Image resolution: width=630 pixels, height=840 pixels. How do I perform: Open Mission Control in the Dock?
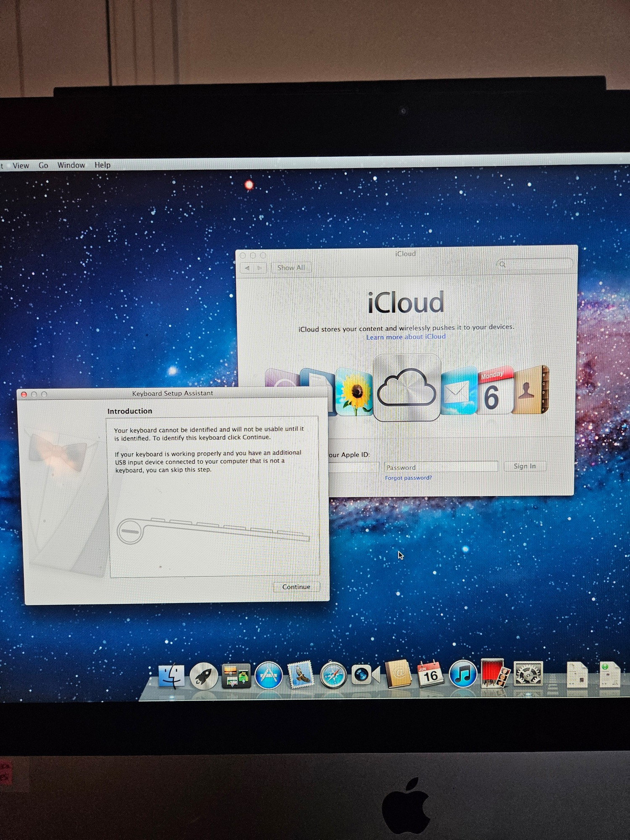pyautogui.click(x=236, y=676)
